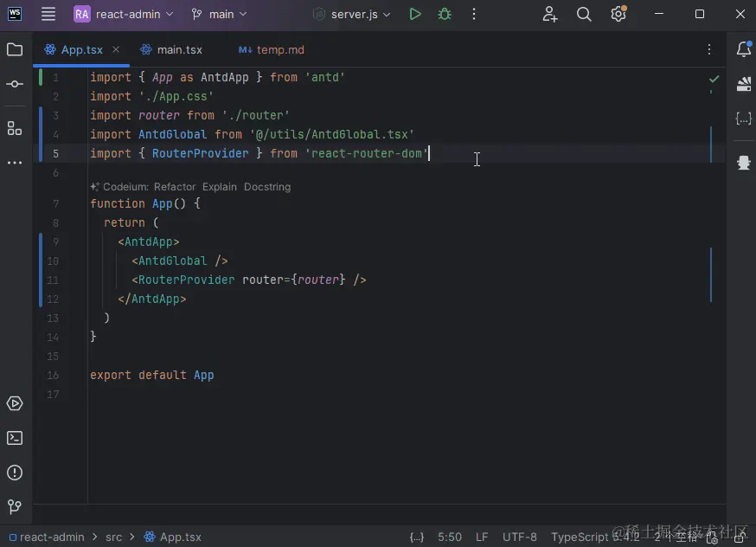
Task: Click Codeium Explain code lens
Action: pyautogui.click(x=220, y=187)
